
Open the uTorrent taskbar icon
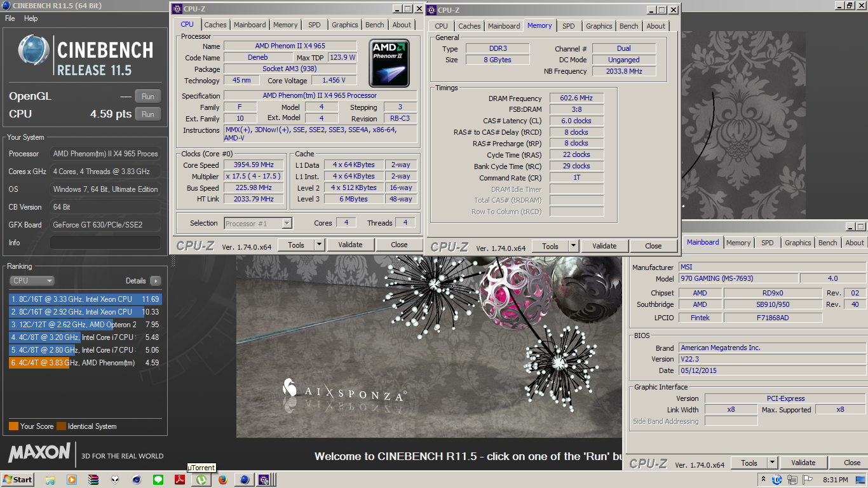coord(201,480)
